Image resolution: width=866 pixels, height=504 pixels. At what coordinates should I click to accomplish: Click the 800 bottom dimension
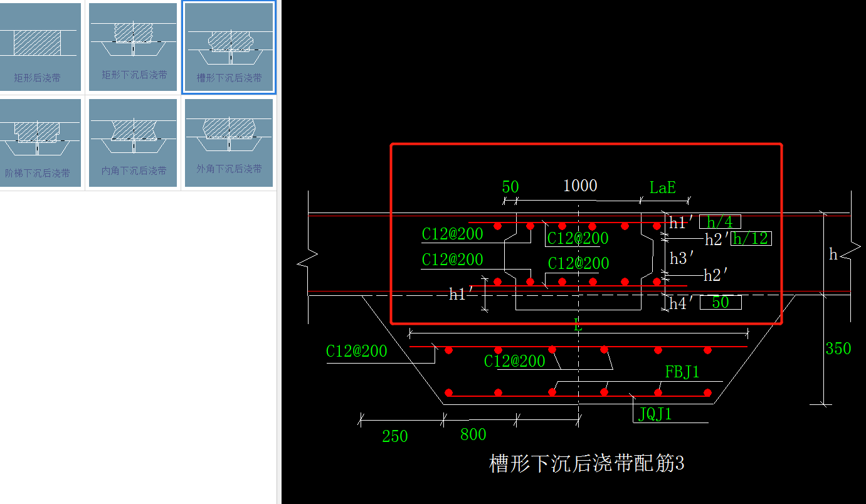tap(473, 434)
